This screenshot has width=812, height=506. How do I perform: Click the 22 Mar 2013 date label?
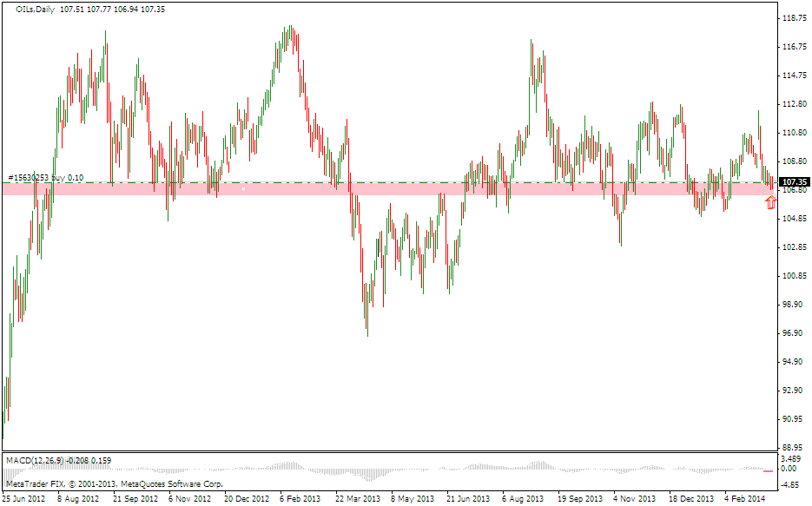click(358, 499)
